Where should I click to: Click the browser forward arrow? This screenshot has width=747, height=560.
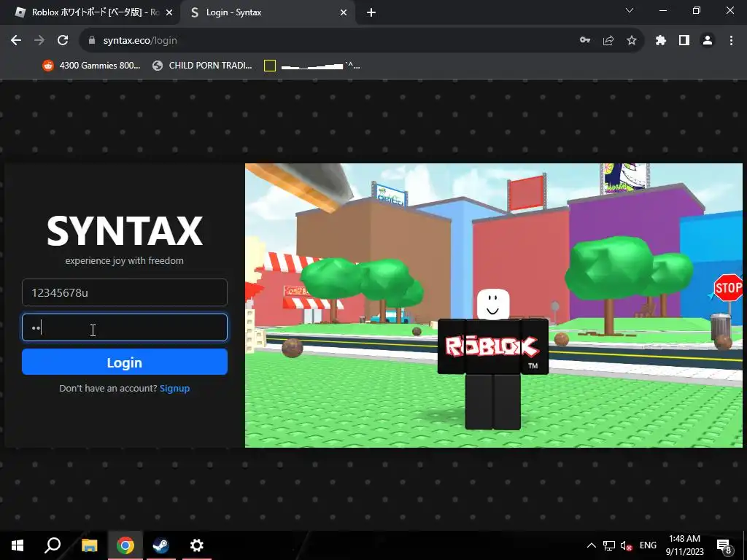coord(39,41)
